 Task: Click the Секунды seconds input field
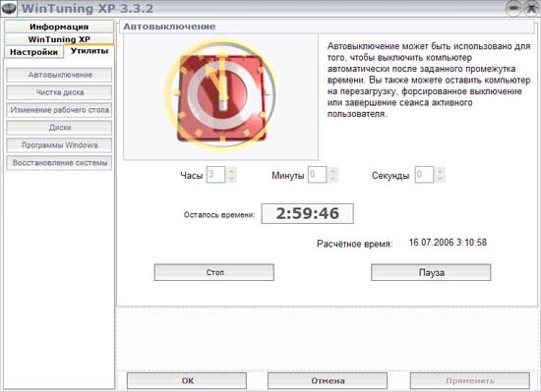tap(424, 175)
